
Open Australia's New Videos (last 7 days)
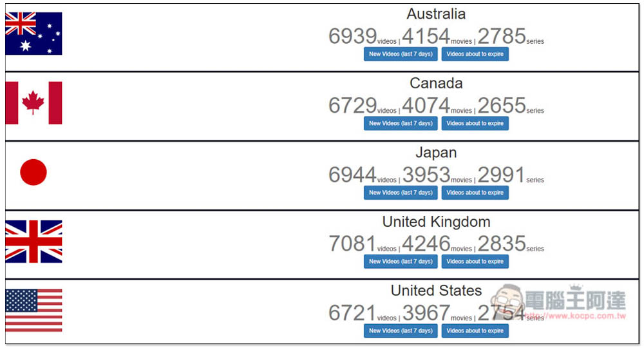coord(401,54)
